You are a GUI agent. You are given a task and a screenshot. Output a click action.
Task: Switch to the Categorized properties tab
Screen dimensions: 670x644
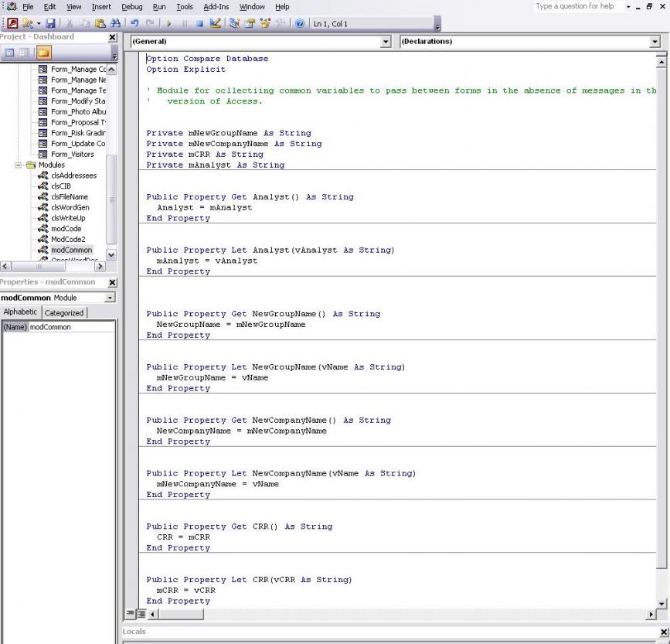[64, 313]
